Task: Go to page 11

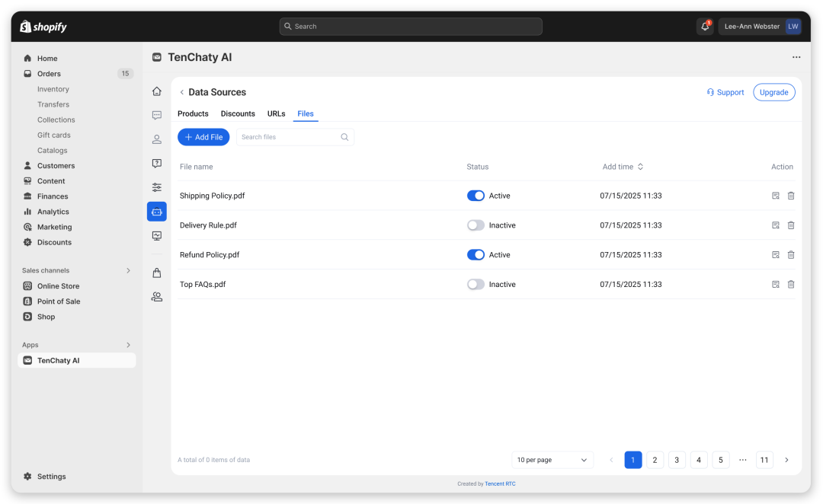Action: (764, 460)
